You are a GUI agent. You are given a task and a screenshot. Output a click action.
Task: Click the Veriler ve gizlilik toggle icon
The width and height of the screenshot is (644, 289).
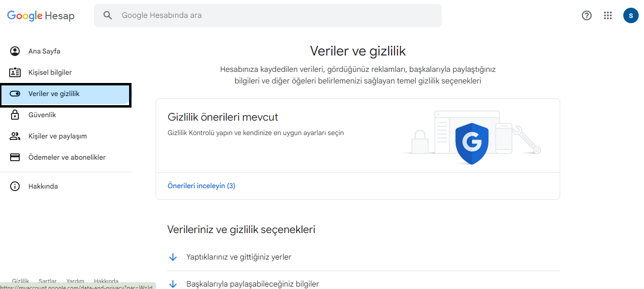point(15,93)
